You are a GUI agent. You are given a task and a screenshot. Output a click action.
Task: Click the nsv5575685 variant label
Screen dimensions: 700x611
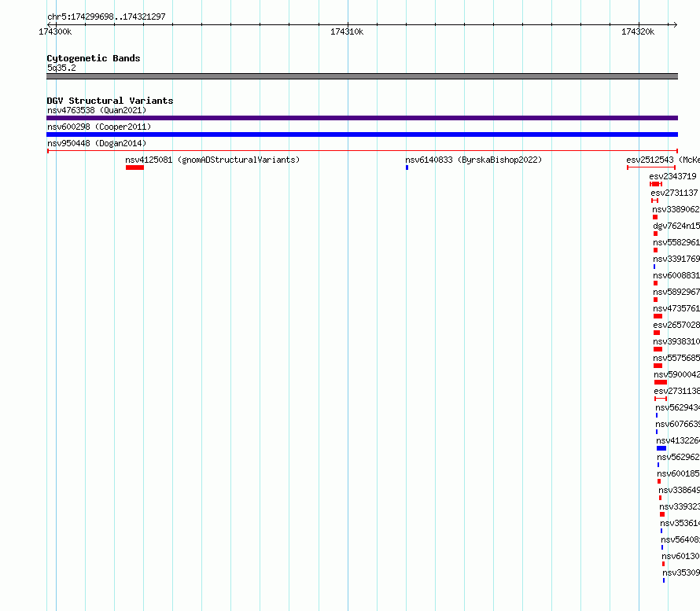tap(676, 358)
